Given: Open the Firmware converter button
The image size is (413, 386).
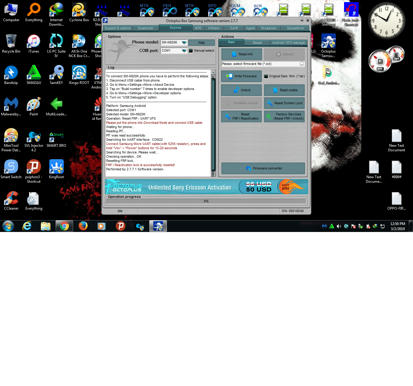Looking at the screenshot, I should [263, 168].
